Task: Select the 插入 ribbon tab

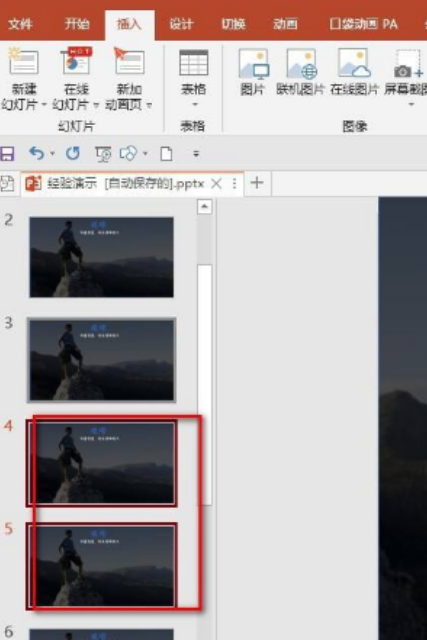Action: click(129, 24)
